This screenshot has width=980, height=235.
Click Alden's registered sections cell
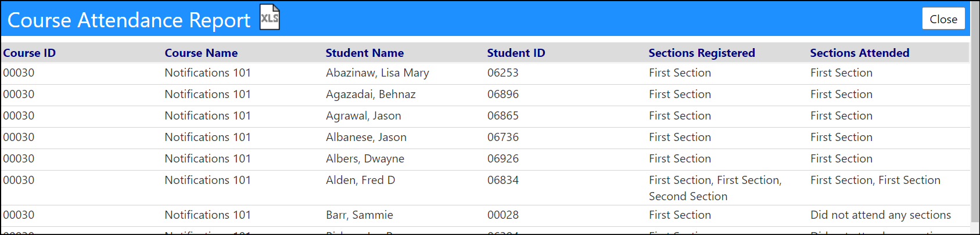[x=715, y=188]
